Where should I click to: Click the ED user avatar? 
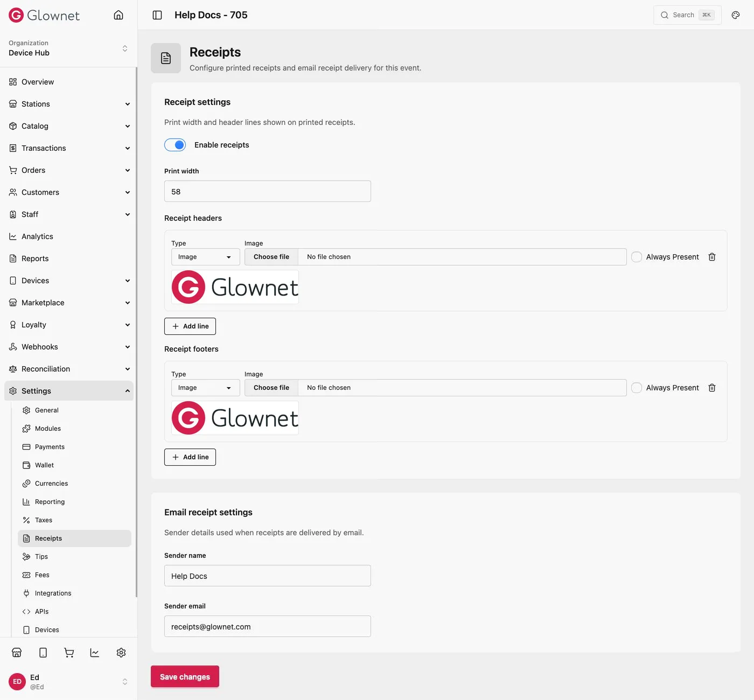click(17, 682)
